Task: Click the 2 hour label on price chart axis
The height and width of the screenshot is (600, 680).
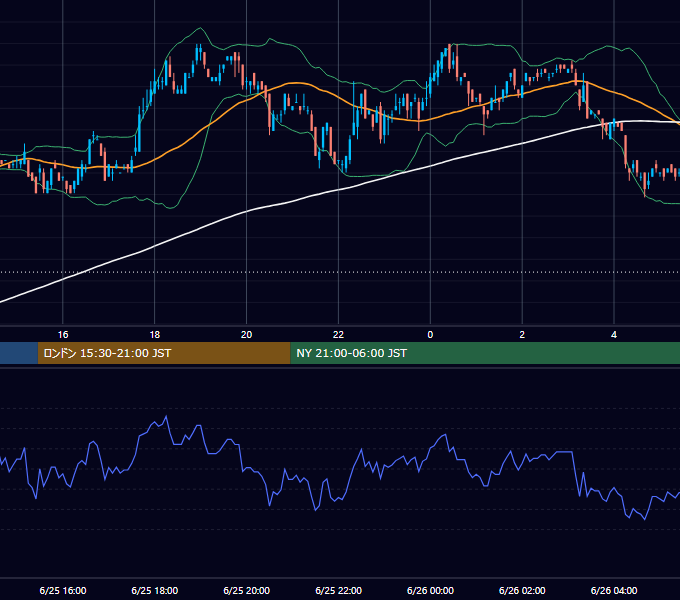Action: click(522, 335)
